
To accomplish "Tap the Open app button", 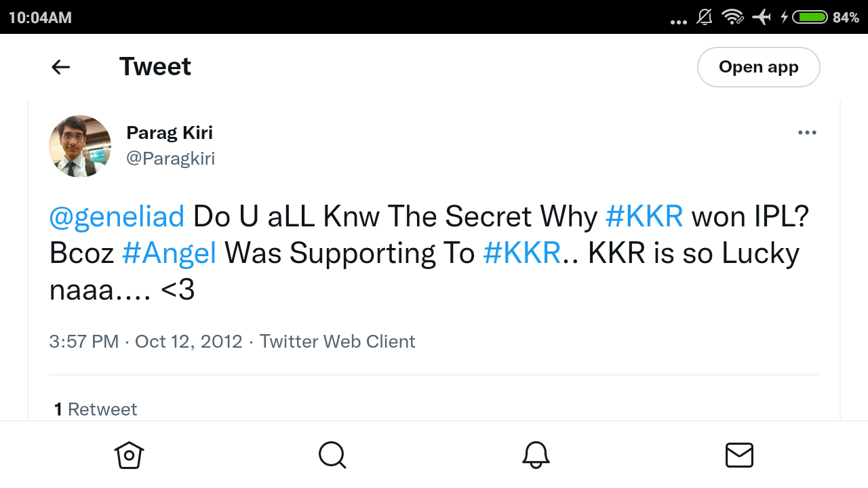I will tap(759, 67).
